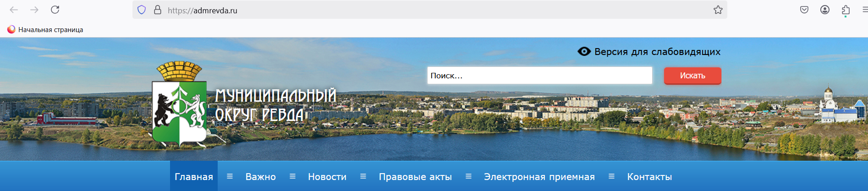868x191 pixels.
Task: Toggle the eye icon for visually impaired version
Action: [584, 51]
